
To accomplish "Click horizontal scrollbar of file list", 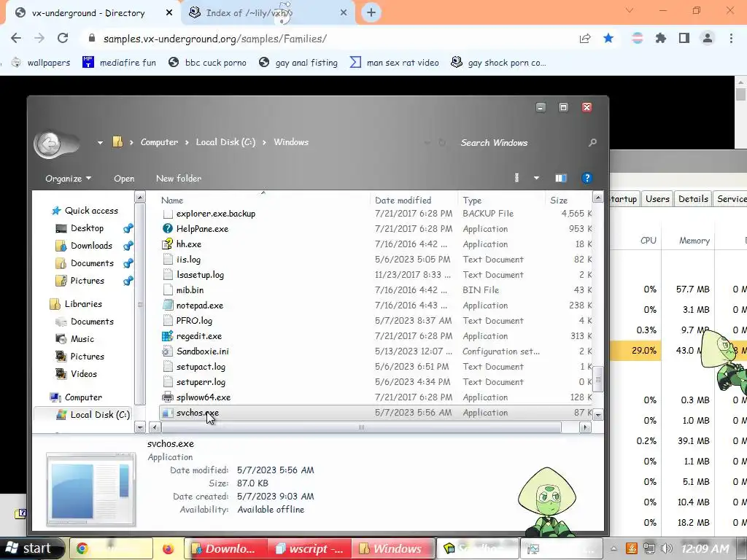I will (x=362, y=427).
